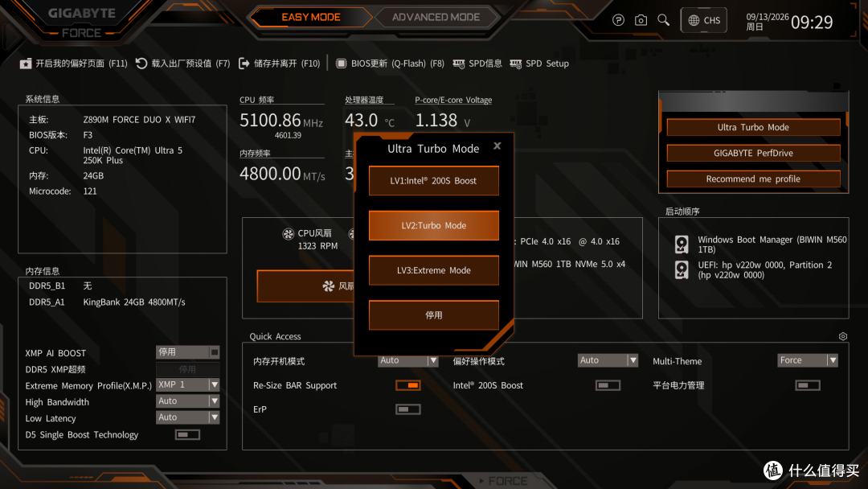The height and width of the screenshot is (489, 868).
Task: Click the 载入出厂预设值 (F7) label
Action: [x=190, y=64]
